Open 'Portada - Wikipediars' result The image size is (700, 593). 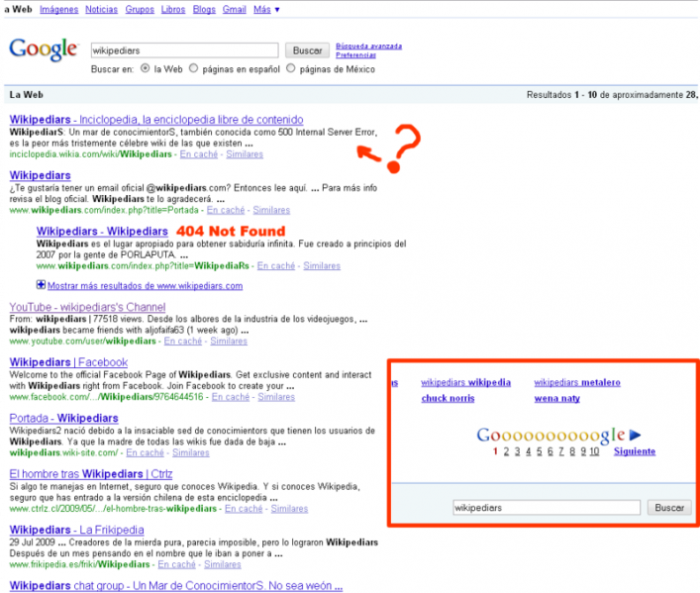click(63, 418)
